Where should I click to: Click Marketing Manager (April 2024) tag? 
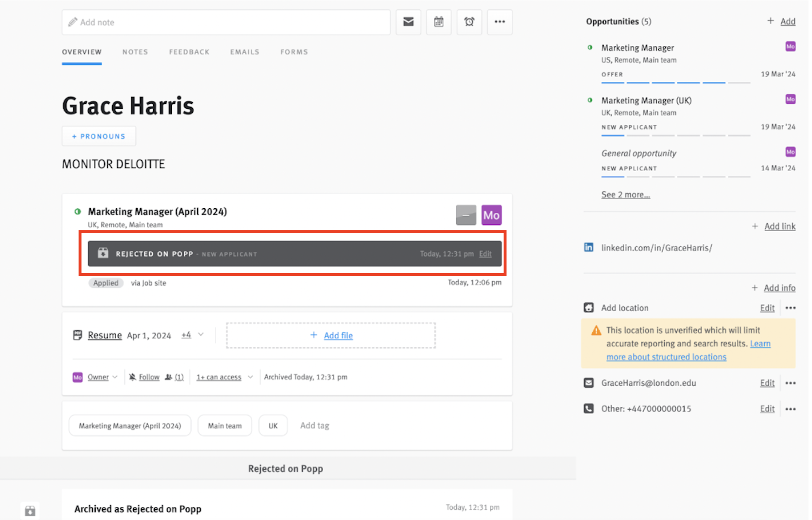click(130, 425)
